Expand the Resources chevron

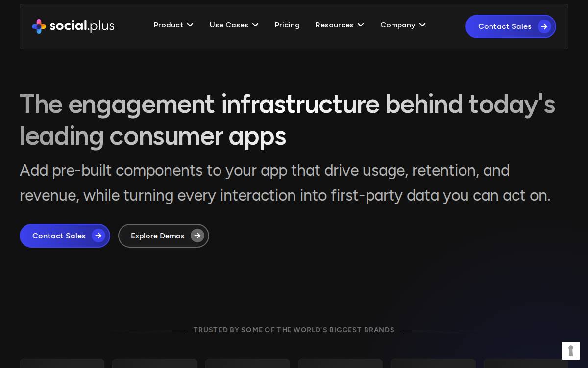361,25
